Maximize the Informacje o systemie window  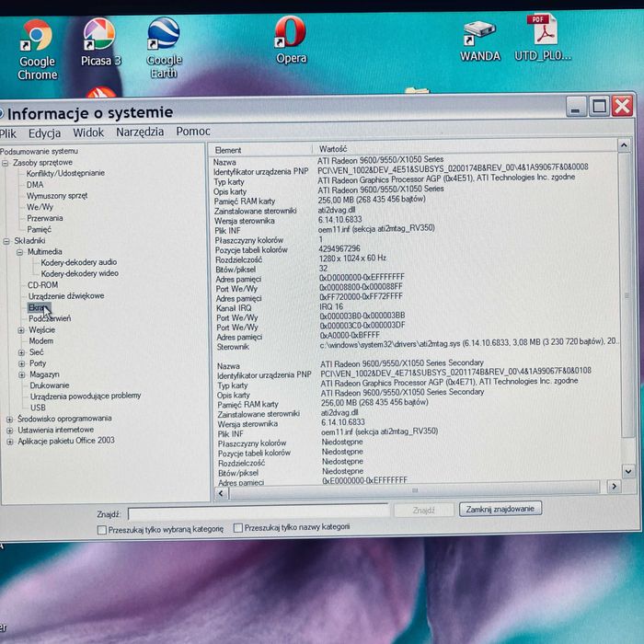point(599,107)
